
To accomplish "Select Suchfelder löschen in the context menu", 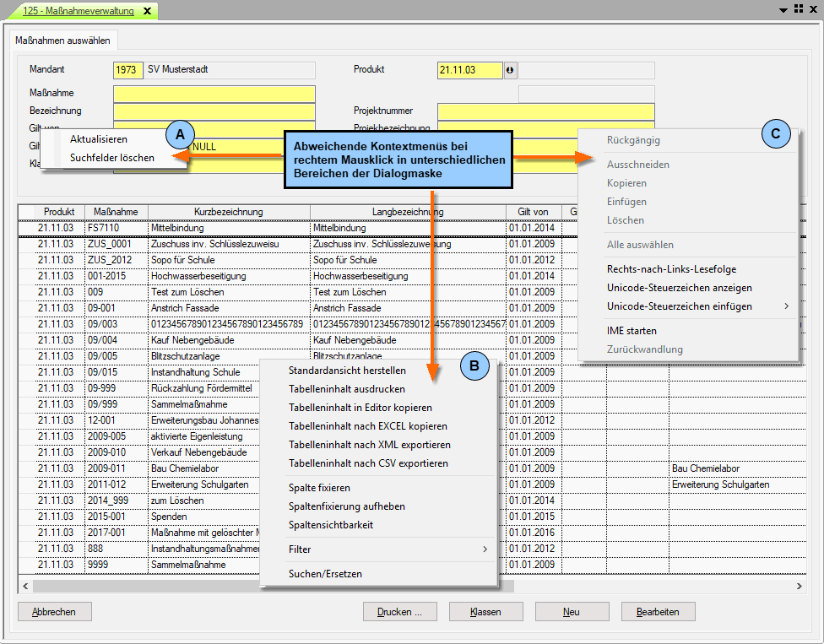I will [111, 157].
